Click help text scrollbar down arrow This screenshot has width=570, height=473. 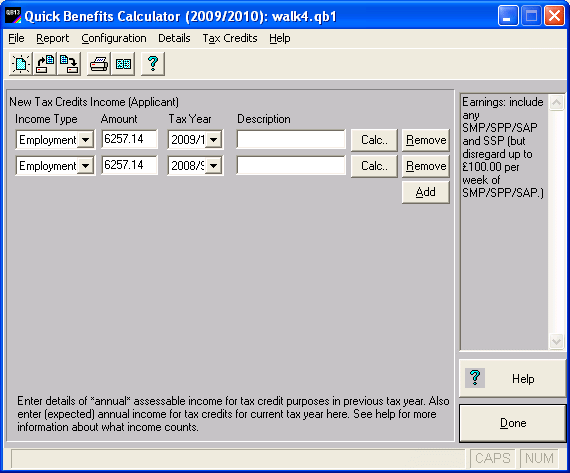(x=556, y=341)
